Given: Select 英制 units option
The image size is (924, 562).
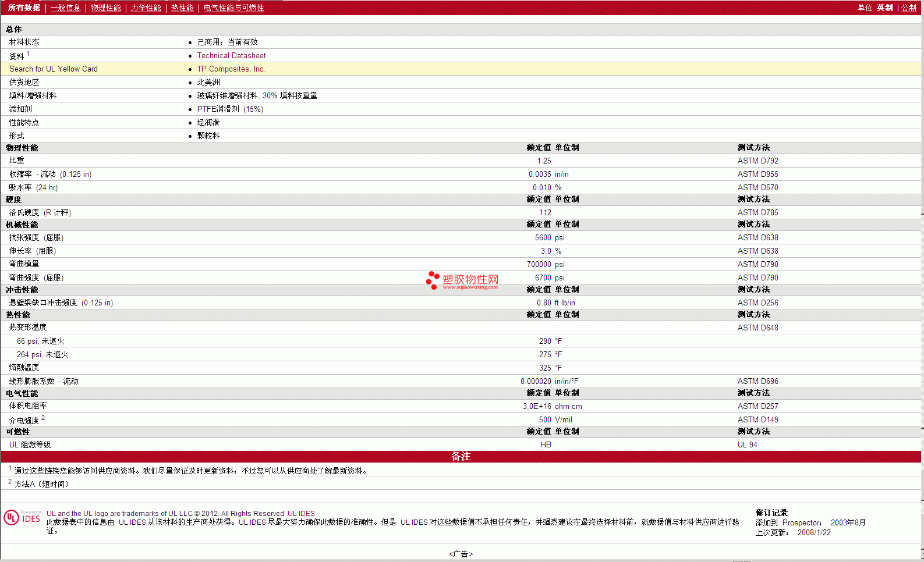Looking at the screenshot, I should [x=885, y=8].
